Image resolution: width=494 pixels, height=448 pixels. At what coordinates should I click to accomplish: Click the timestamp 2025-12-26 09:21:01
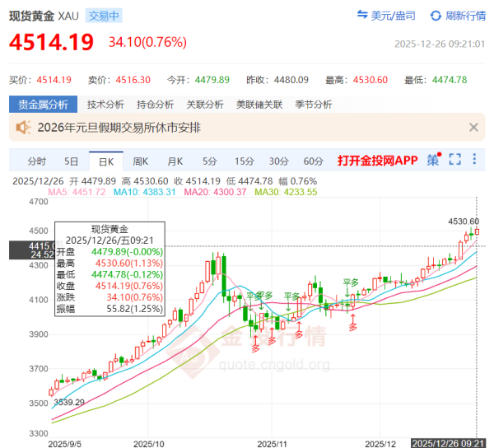click(440, 44)
